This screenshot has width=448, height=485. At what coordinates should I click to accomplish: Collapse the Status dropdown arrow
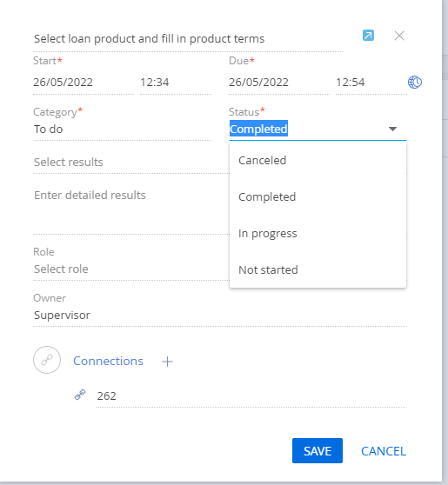[392, 129]
